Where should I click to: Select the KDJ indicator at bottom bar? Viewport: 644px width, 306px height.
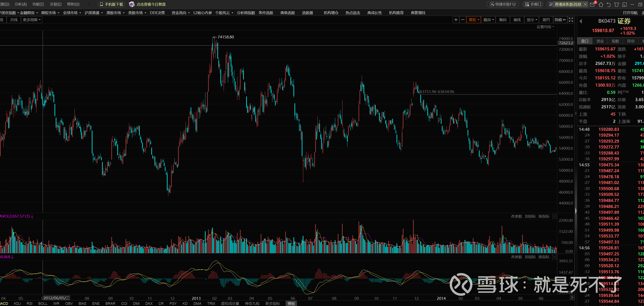[x=17, y=303]
